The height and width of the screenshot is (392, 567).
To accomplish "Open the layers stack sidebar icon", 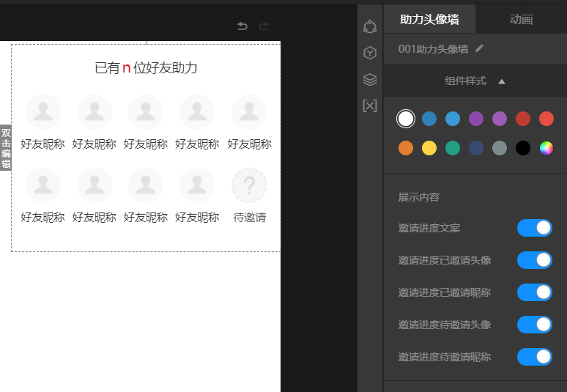I will pos(369,80).
